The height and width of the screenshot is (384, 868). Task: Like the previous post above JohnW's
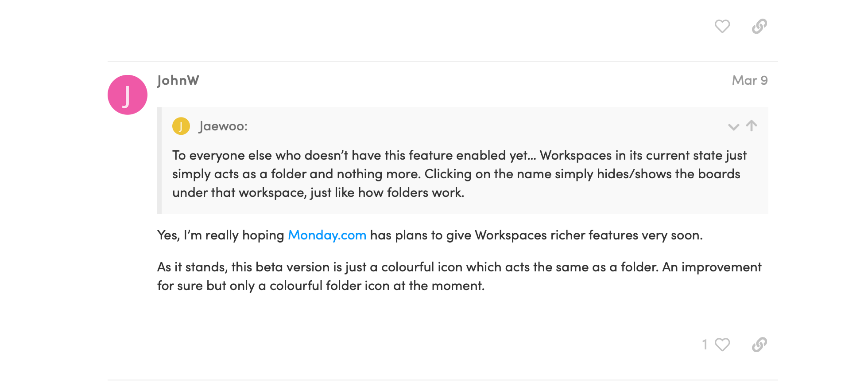(x=722, y=26)
